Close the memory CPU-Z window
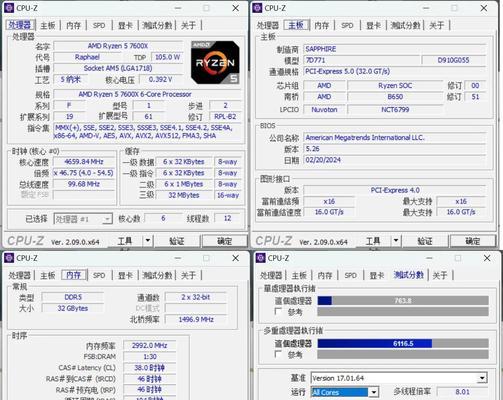Image resolution: width=503 pixels, height=400 pixels. tap(235, 258)
